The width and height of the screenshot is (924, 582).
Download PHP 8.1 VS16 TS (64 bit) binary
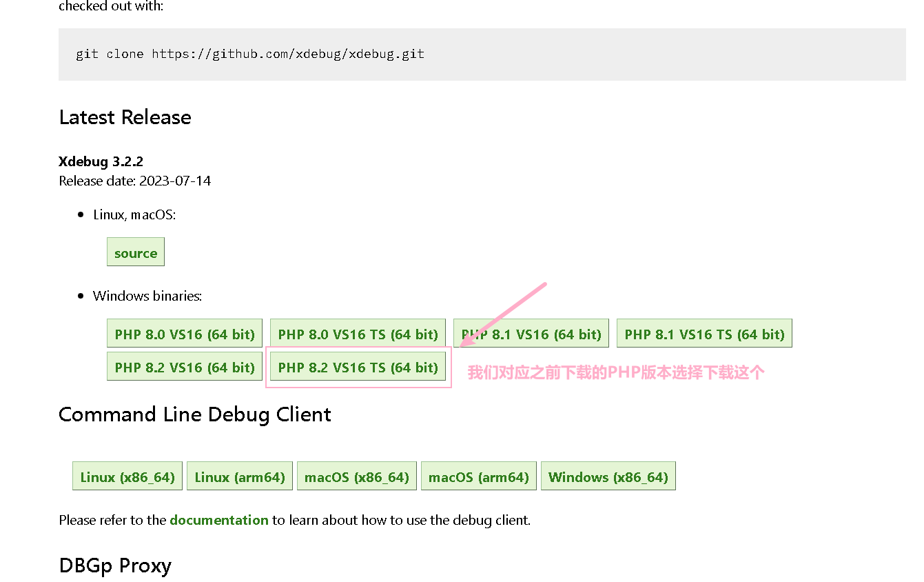click(704, 333)
